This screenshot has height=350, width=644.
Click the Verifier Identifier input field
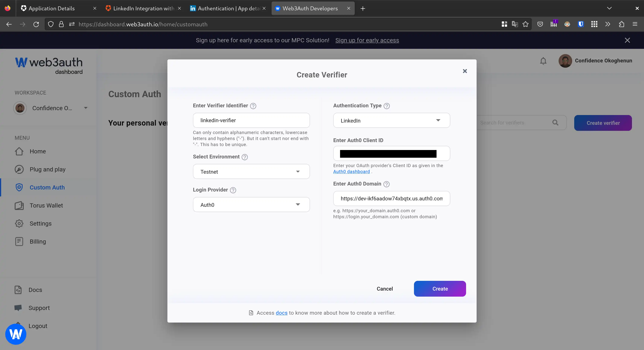[251, 120]
